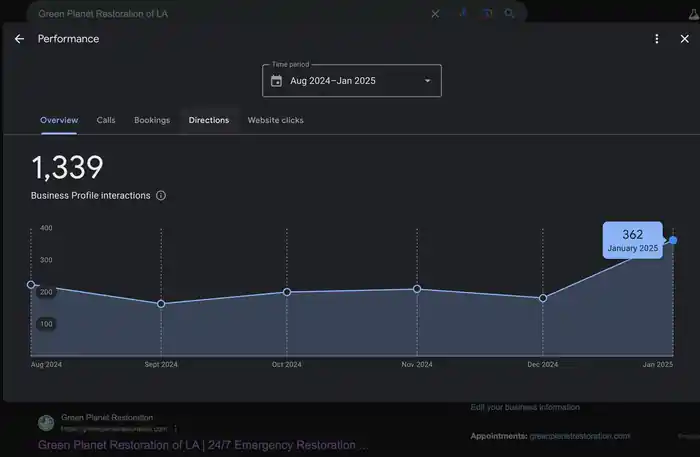Select the Nov 2024 data point on chart
Screen dimensions: 700x457
[417, 289]
